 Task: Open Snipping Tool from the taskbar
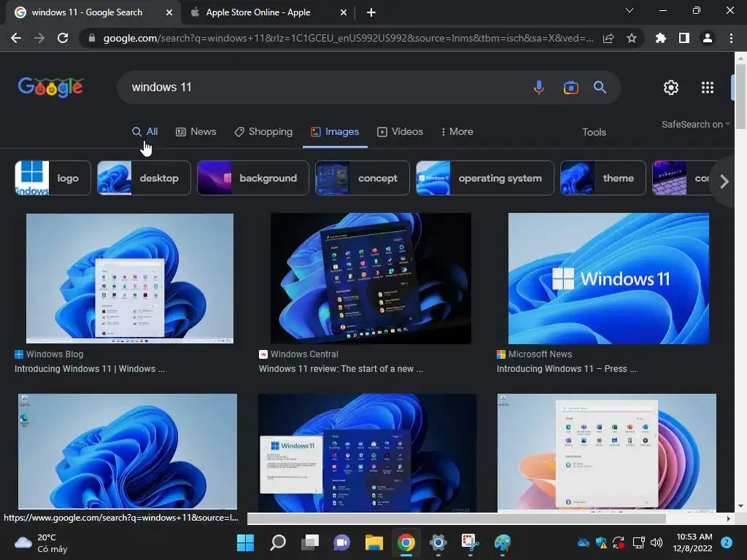pos(470,542)
